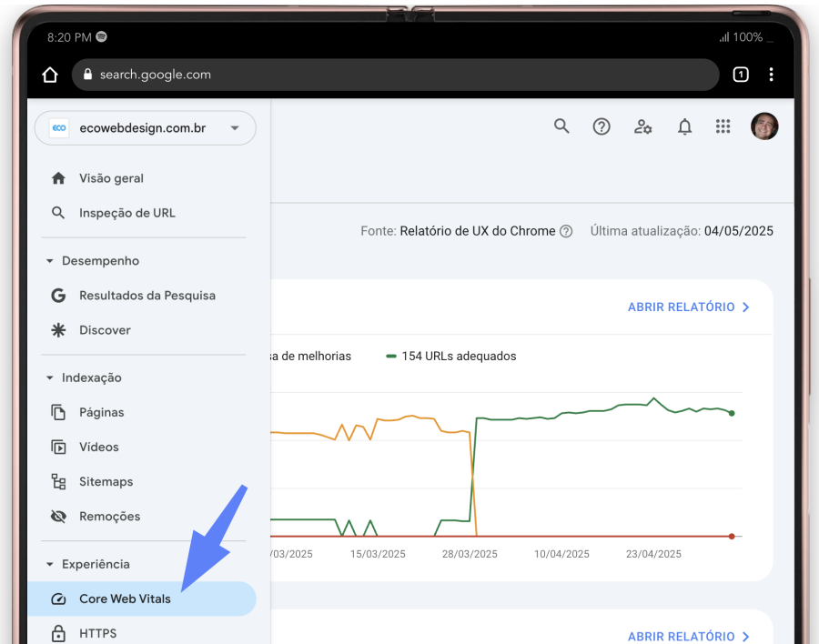
Task: Click the green chart endpoint marker
Action: click(x=732, y=413)
